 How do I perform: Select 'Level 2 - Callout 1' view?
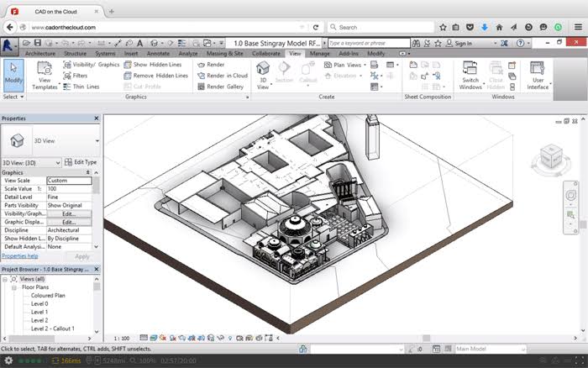pyautogui.click(x=52, y=329)
